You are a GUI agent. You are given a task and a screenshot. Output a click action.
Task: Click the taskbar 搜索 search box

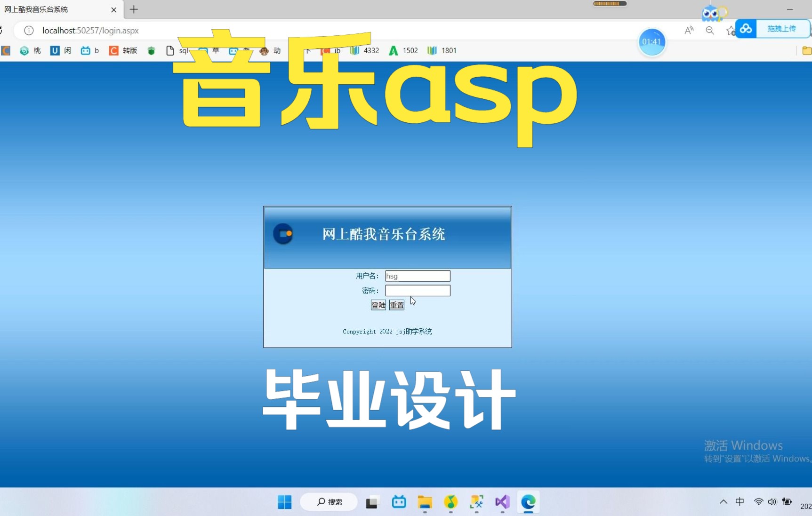click(329, 502)
